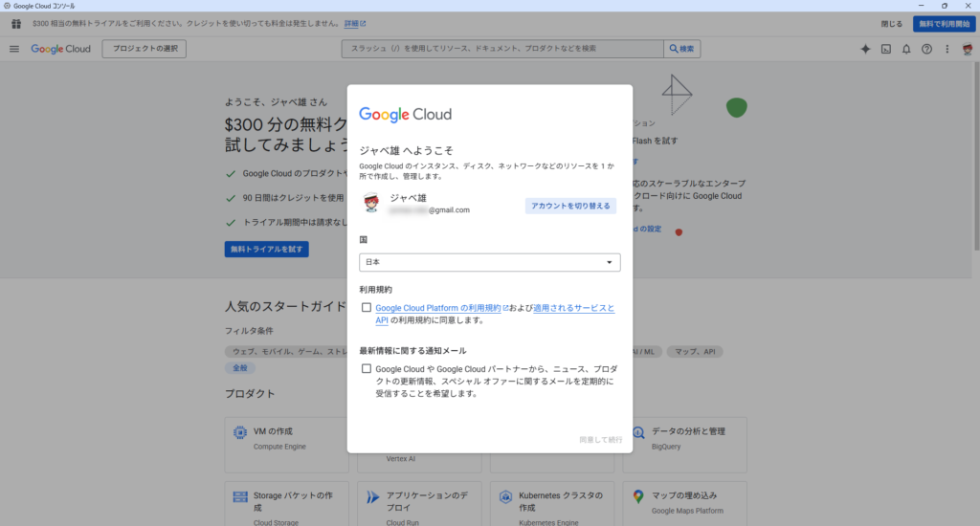Focus the resource search input field
This screenshot has width=980, height=526.
pos(502,49)
